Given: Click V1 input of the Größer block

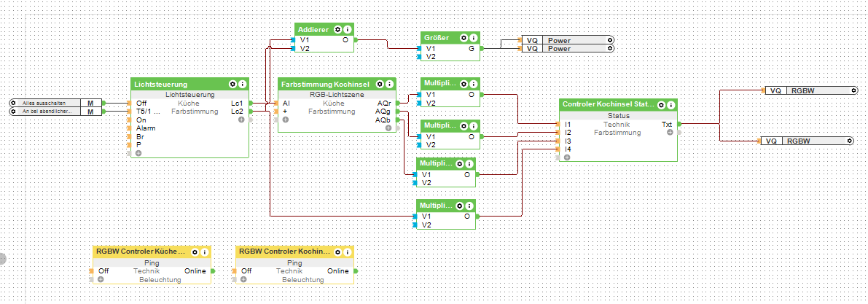Looking at the screenshot, I should (x=431, y=48).
